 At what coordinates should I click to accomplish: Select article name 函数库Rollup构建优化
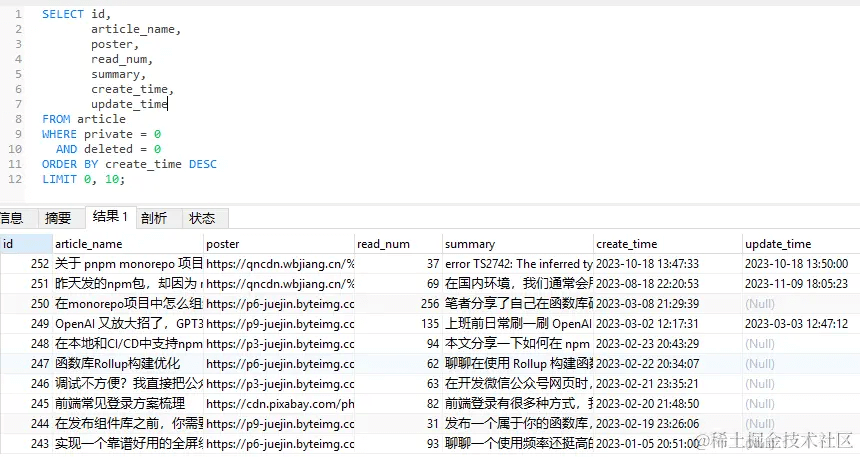128,364
